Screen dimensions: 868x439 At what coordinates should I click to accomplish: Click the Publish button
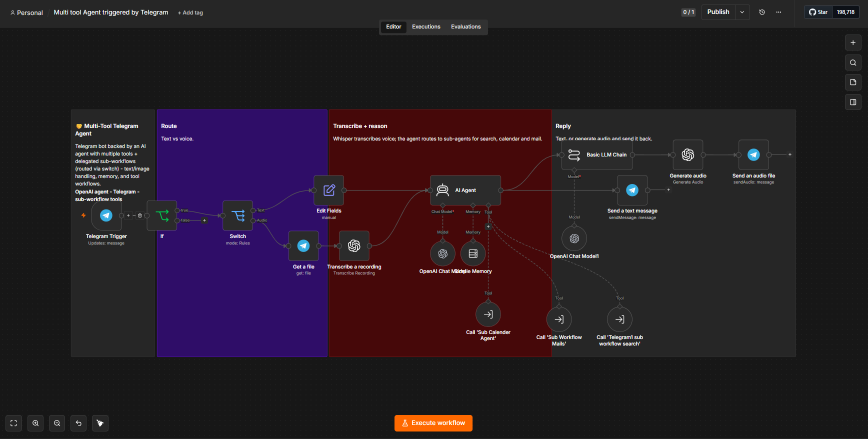[x=718, y=12]
